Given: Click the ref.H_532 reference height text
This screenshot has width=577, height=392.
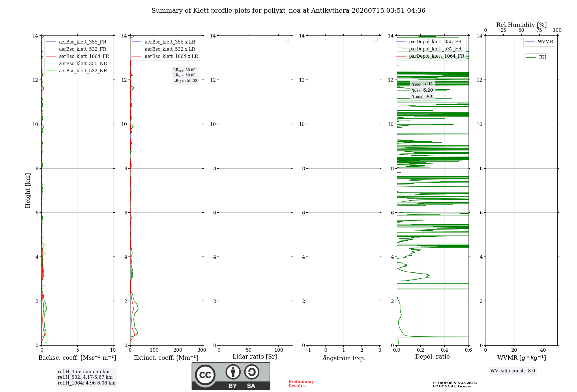Looking at the screenshot, I should tap(85, 377).
